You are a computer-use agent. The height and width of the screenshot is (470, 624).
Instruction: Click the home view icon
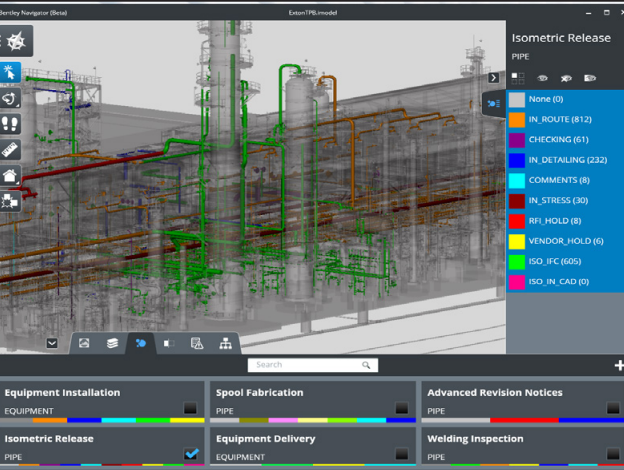[10, 175]
